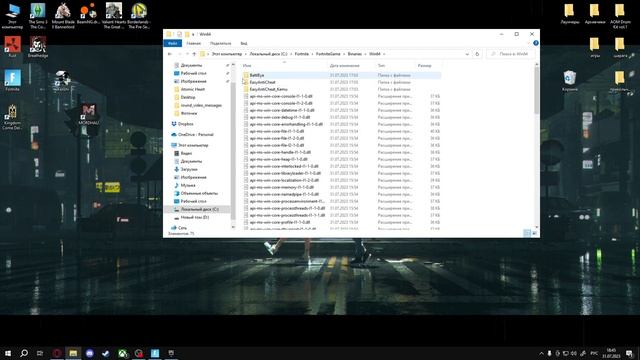The image size is (640, 360).
Task: Select api-ms-win-core-errorhandling-l1-1-0.dll file
Action: [x=286, y=124]
